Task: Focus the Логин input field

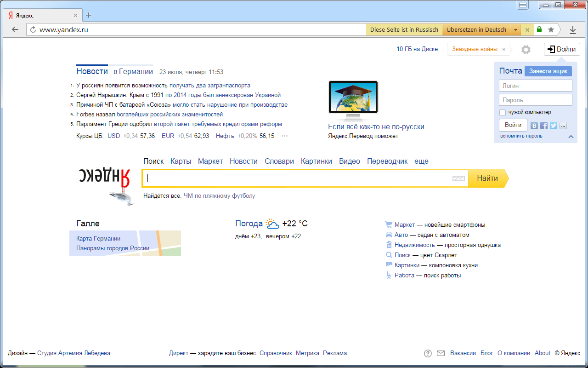Action: (536, 86)
